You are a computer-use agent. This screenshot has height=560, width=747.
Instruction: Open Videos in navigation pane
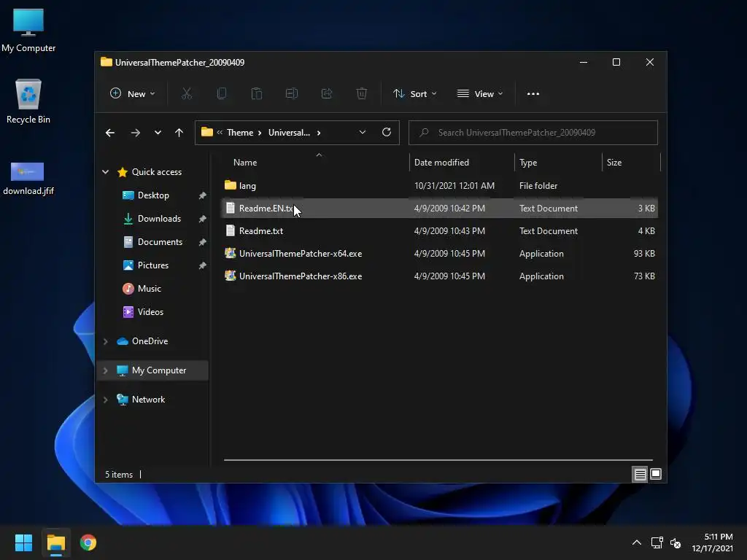point(150,312)
